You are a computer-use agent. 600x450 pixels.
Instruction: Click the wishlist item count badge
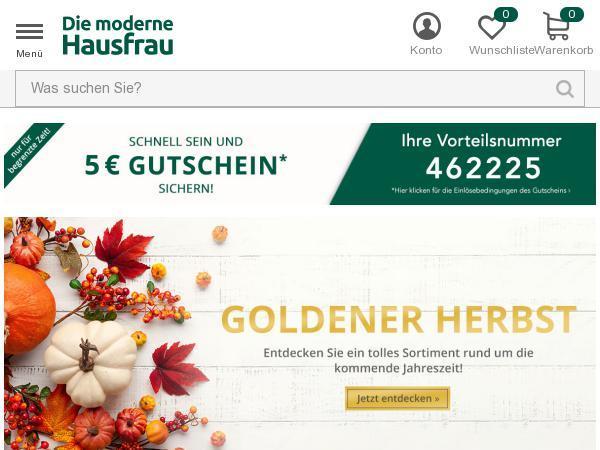point(506,14)
